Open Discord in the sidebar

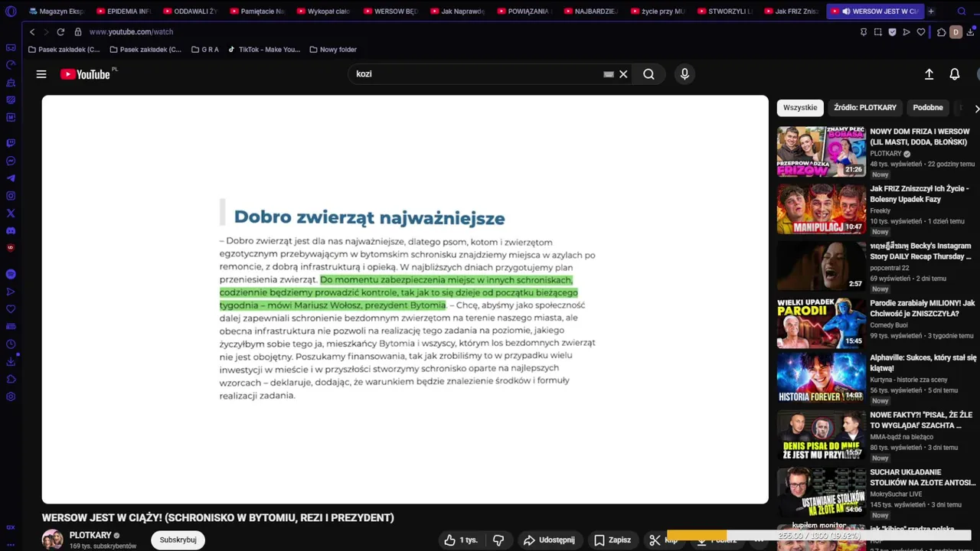click(x=11, y=230)
